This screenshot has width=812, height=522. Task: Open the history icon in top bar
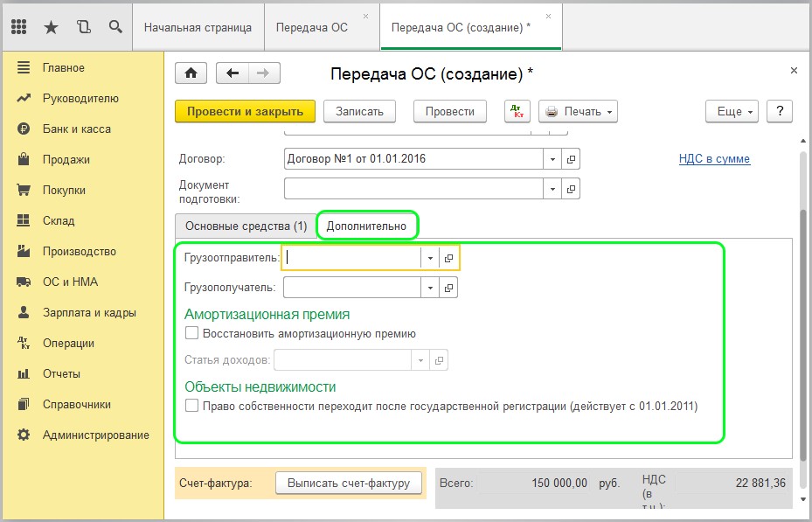click(83, 27)
